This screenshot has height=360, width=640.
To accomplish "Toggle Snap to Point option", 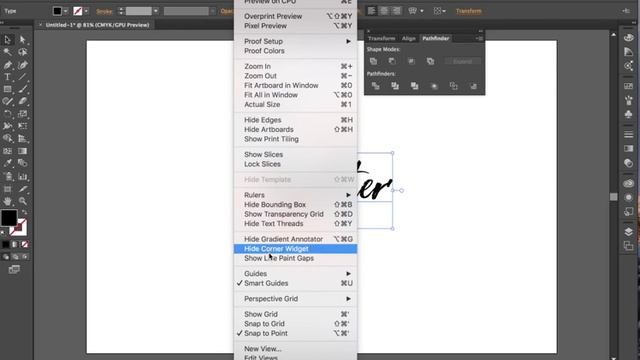I will click(296, 333).
